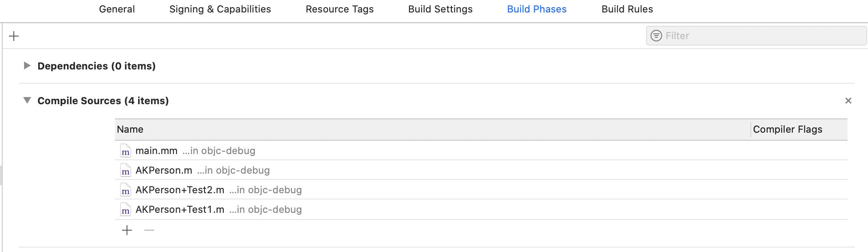Add a source file with plus button
This screenshot has width=868, height=252.
pyautogui.click(x=127, y=230)
